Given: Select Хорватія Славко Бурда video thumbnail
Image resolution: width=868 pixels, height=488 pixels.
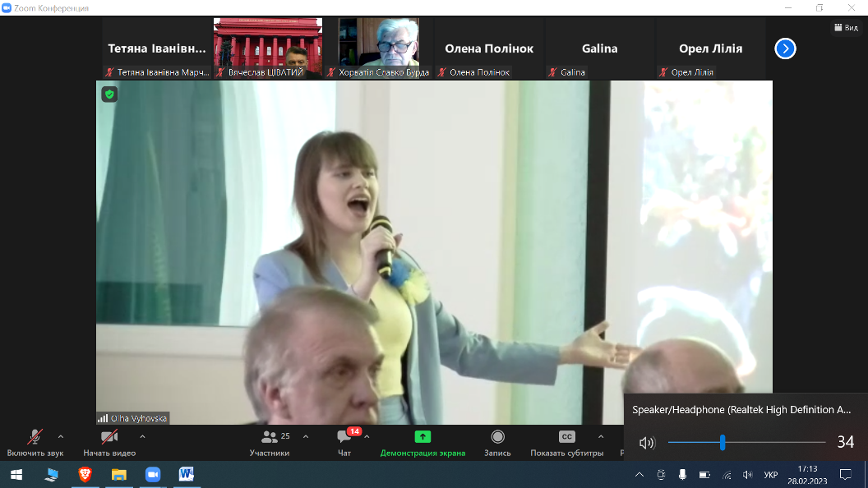Looking at the screenshot, I should [379, 48].
